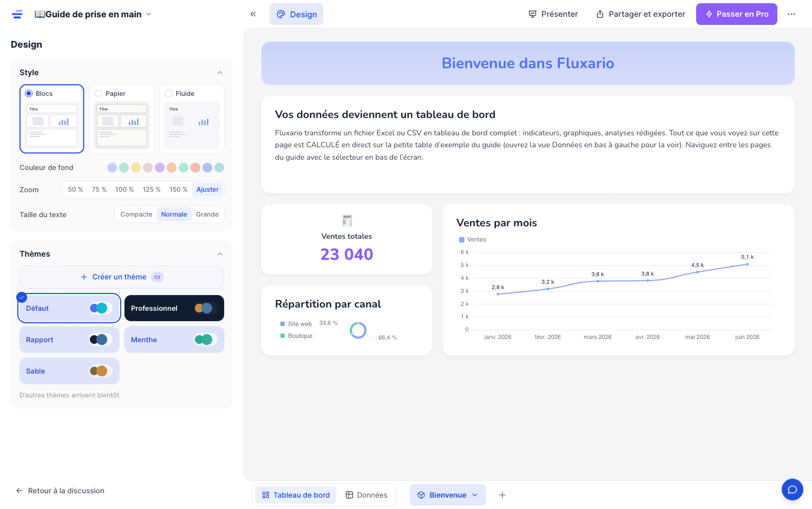812x509 pixels.
Task: Select the Blocs style radio button
Action: pos(29,94)
